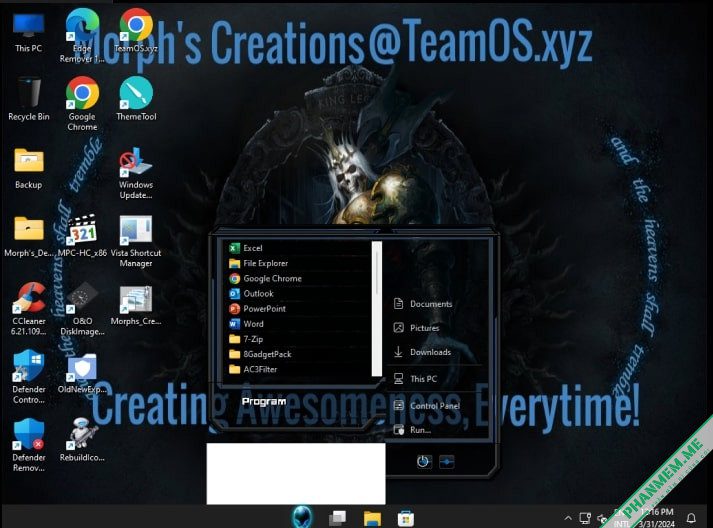This screenshot has height=528, width=713.
Task: Open Edge Remover desktop shortcut
Action: [x=82, y=36]
